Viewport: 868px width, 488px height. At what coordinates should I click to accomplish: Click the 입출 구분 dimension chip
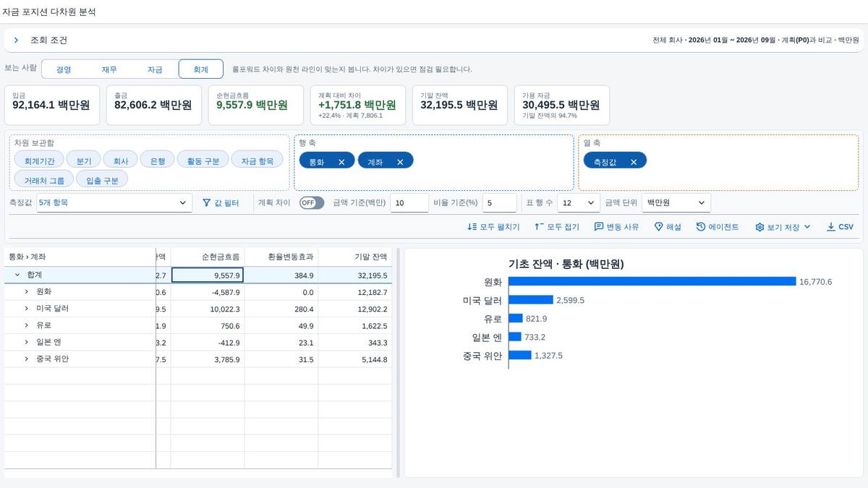(102, 179)
